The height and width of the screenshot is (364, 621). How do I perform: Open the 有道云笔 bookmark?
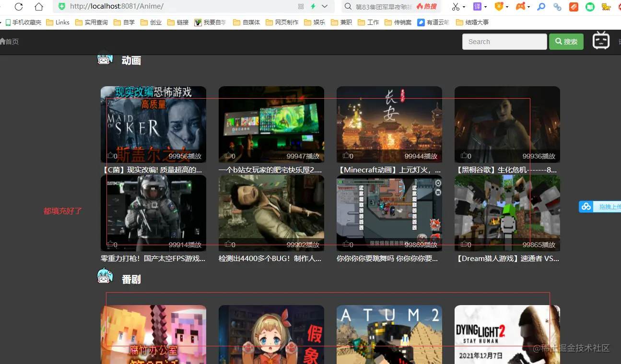(434, 23)
